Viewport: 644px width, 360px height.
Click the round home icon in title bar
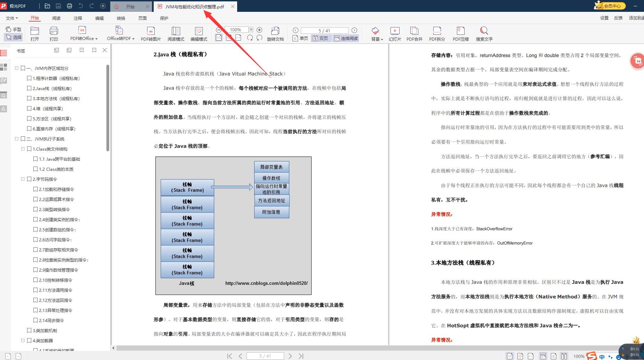[103, 6]
